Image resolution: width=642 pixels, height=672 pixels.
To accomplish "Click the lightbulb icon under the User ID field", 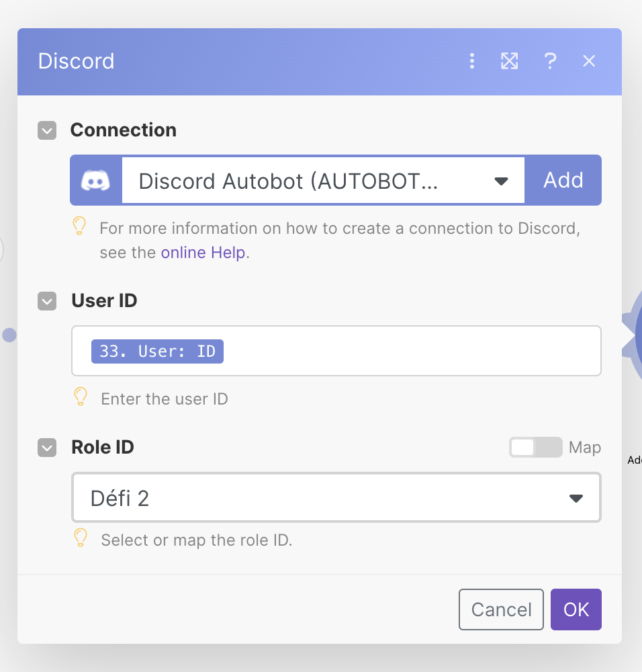I will [81, 397].
